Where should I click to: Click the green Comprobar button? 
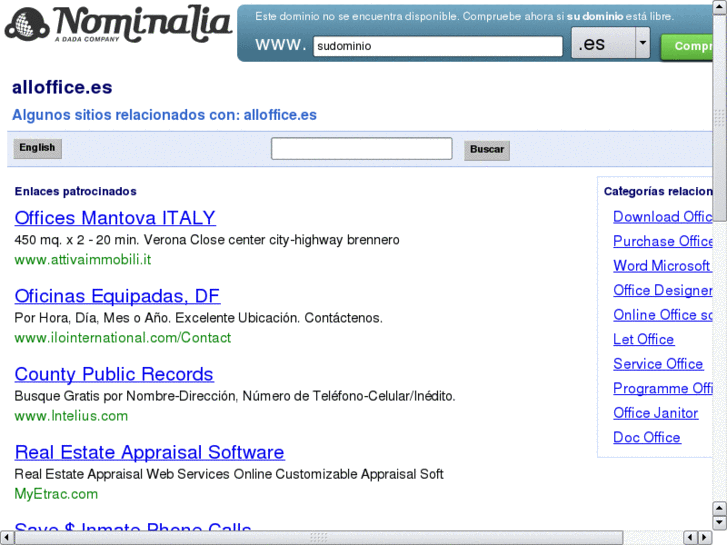(x=687, y=46)
